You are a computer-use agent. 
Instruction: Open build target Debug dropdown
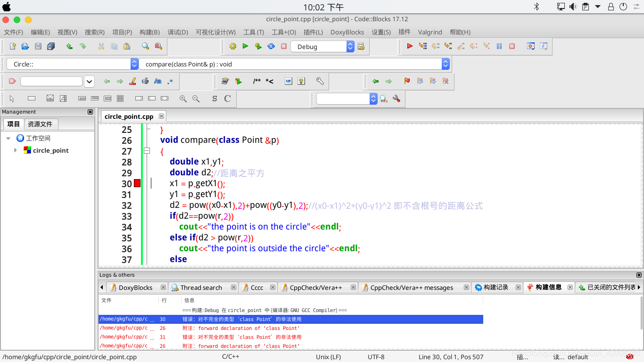click(x=350, y=46)
